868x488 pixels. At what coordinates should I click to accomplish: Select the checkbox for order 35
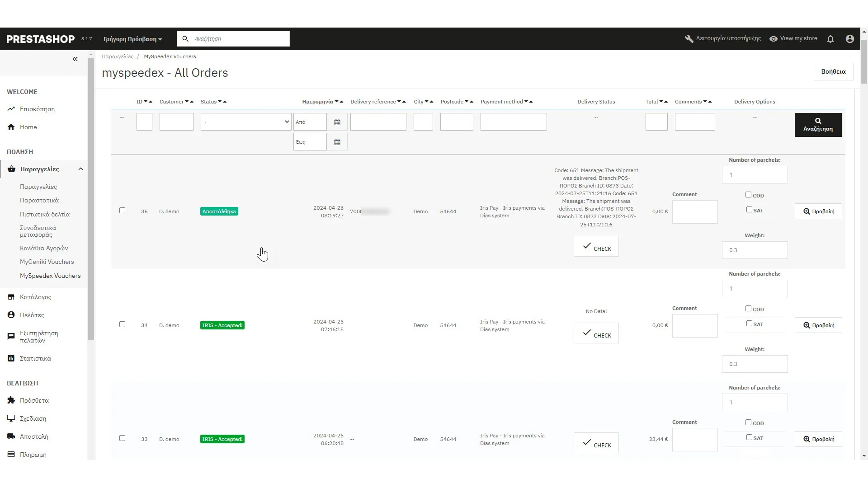tap(122, 211)
